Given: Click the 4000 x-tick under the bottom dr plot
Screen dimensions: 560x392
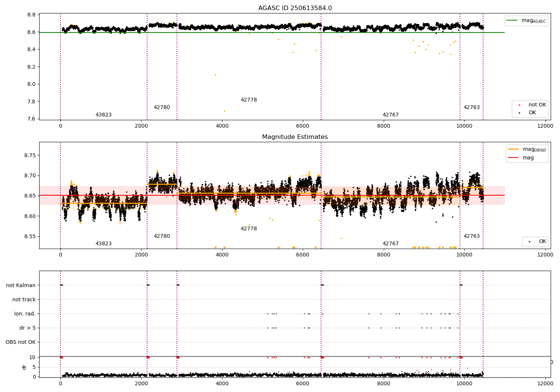Looking at the screenshot, I should 222,383.
